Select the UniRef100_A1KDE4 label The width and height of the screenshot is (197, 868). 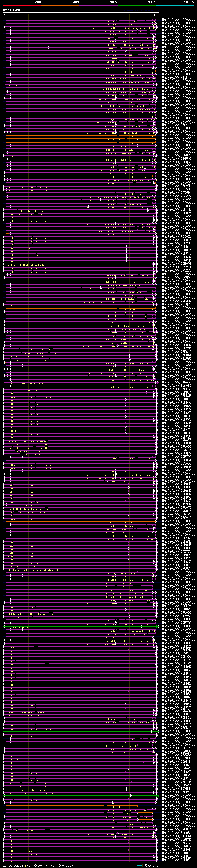coord(177,860)
